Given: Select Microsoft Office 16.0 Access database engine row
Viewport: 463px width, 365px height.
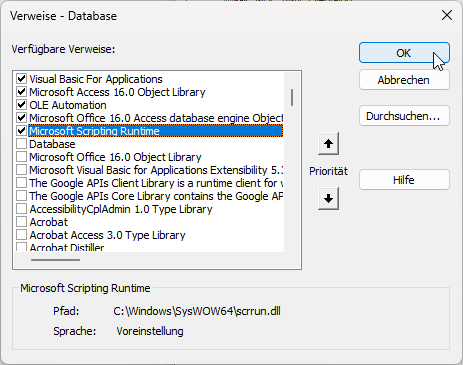Looking at the screenshot, I should coord(156,118).
